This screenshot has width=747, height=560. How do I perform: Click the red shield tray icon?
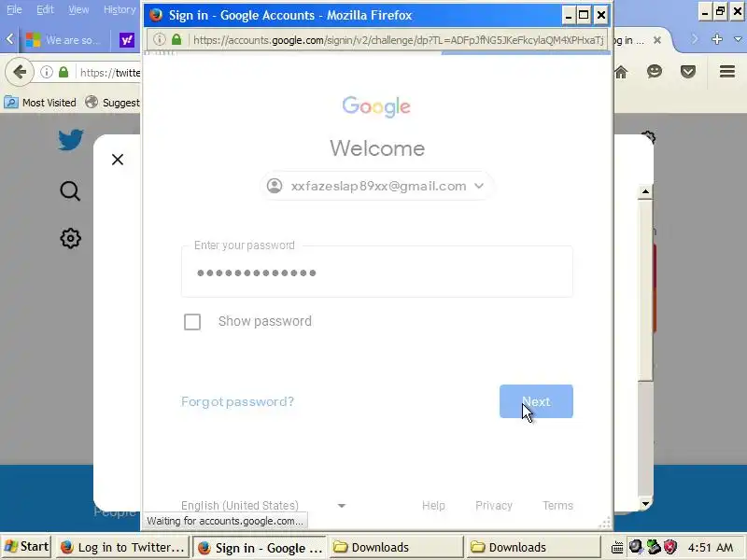click(x=670, y=547)
